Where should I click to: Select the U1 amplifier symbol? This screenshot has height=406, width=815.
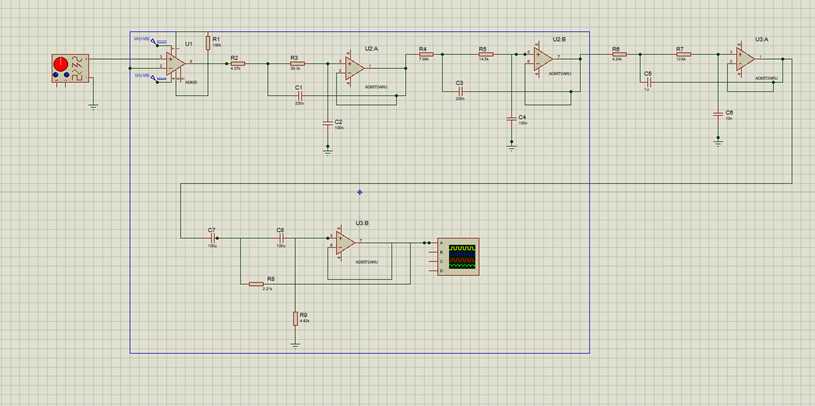coord(175,63)
